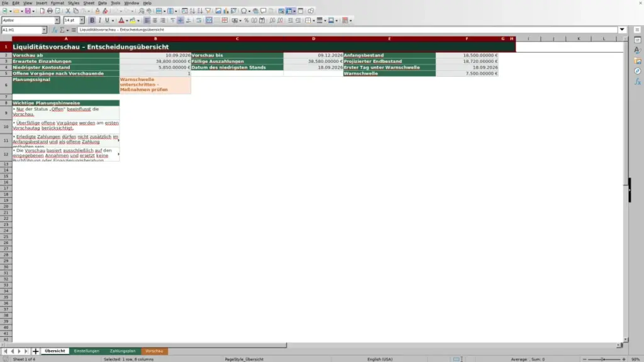Adjust the zoom slider in status bar
Viewport: 644px width, 362px height.
[604, 359]
